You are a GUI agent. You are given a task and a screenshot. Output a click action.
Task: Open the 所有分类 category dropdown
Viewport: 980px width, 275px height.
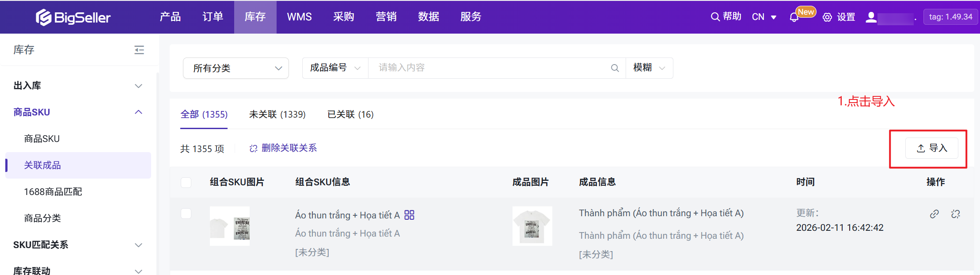click(x=236, y=68)
